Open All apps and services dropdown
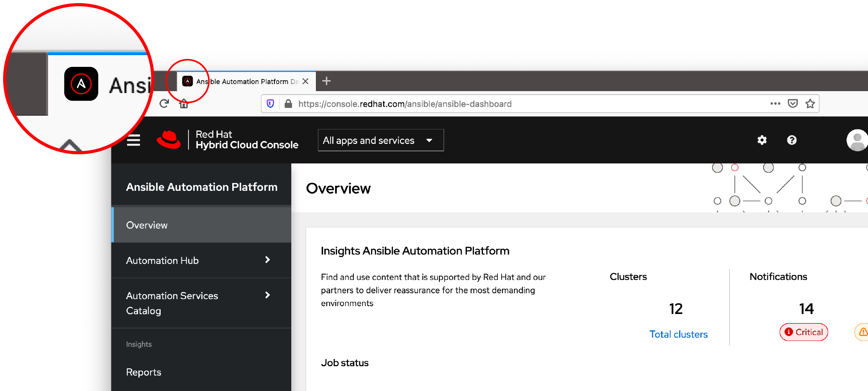 (x=380, y=140)
